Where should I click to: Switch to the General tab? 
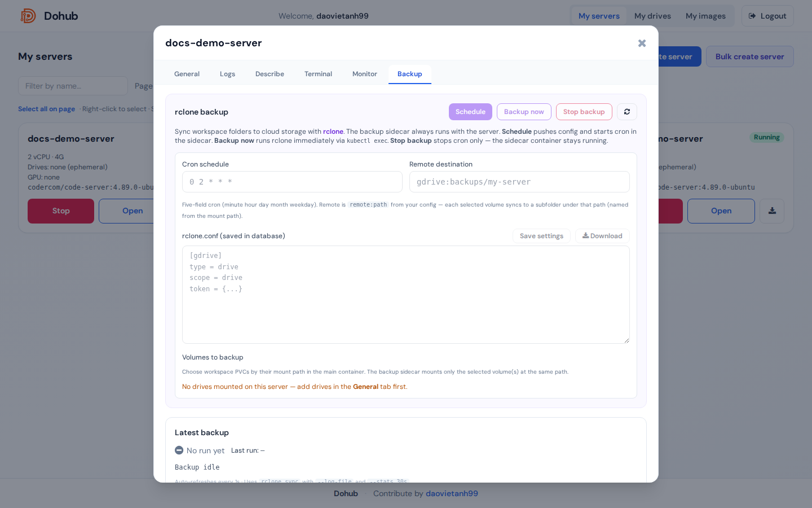[187, 74]
